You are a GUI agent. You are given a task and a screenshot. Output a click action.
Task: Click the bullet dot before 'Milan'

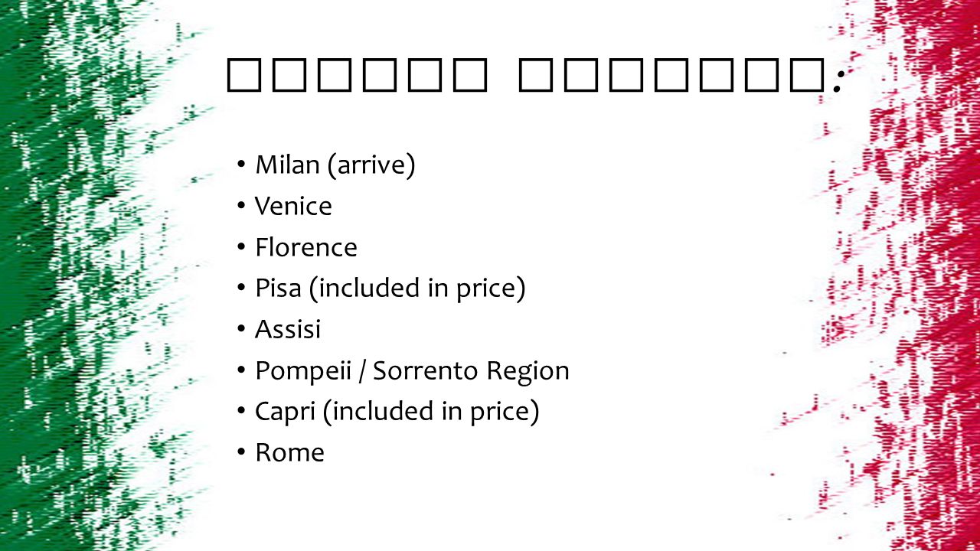click(240, 164)
